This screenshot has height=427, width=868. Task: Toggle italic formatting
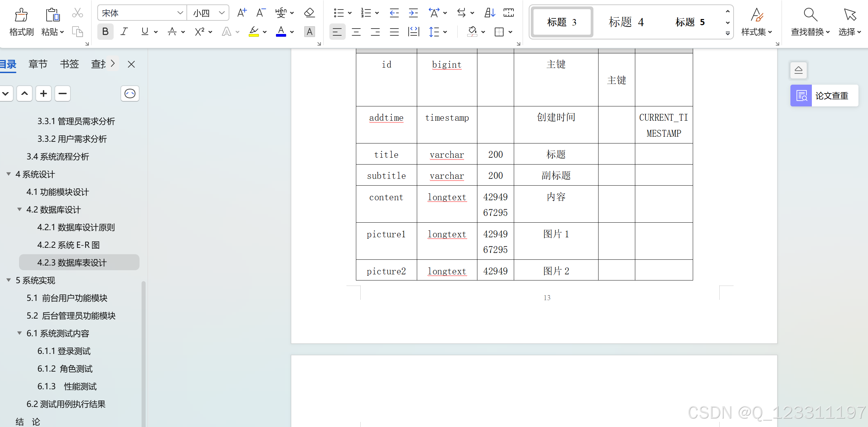(124, 32)
